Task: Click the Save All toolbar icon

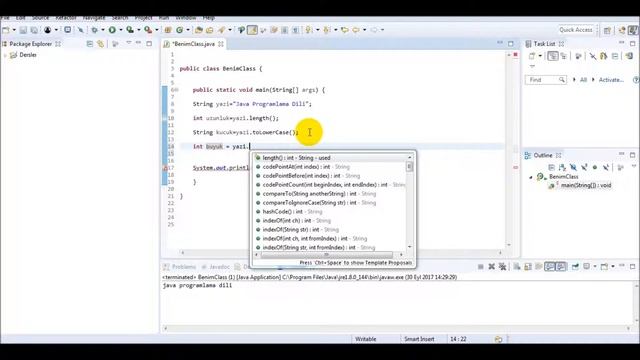Action: point(34,30)
